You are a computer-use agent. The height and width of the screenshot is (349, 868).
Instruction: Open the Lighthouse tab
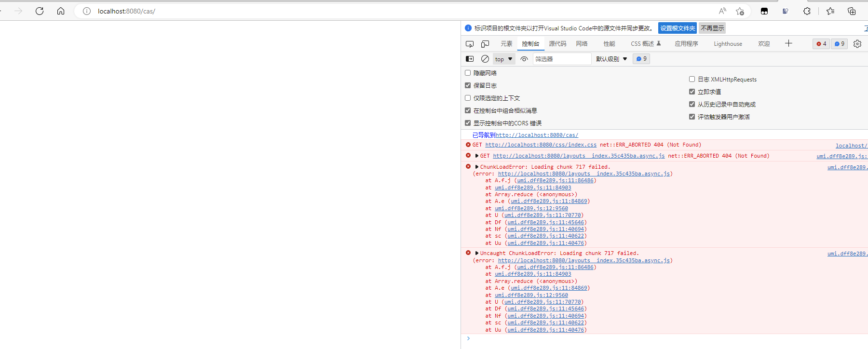(x=728, y=44)
